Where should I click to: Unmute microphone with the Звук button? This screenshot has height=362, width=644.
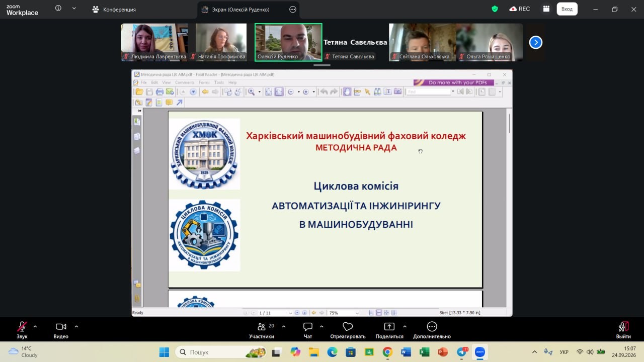22,330
